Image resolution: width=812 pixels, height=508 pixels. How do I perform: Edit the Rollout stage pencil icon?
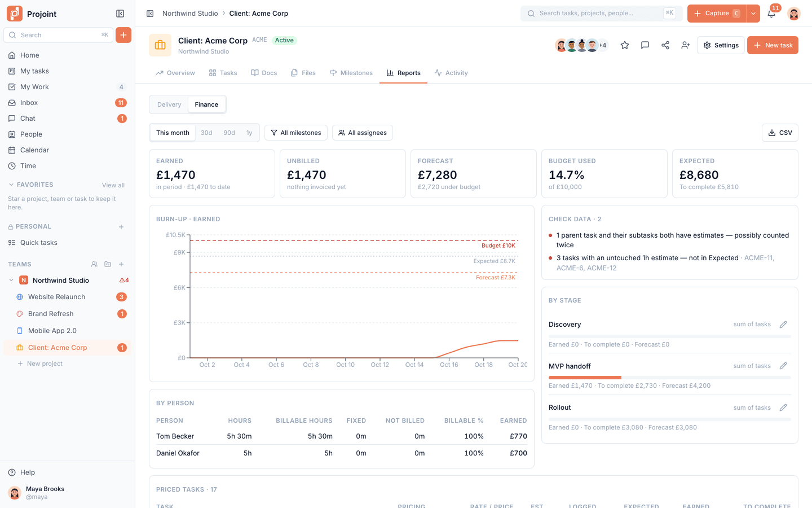(783, 408)
